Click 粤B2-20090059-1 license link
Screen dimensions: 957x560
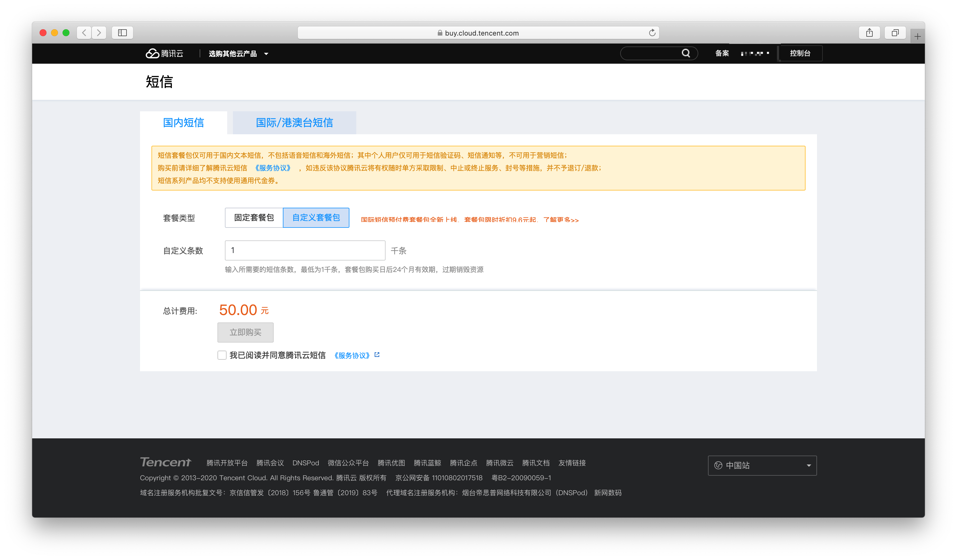point(521,478)
